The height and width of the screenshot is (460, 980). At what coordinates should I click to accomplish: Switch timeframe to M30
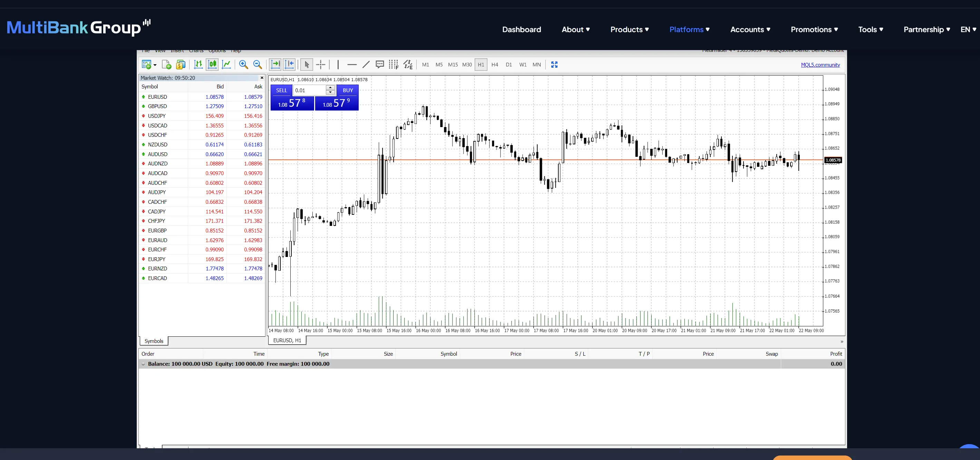tap(467, 65)
